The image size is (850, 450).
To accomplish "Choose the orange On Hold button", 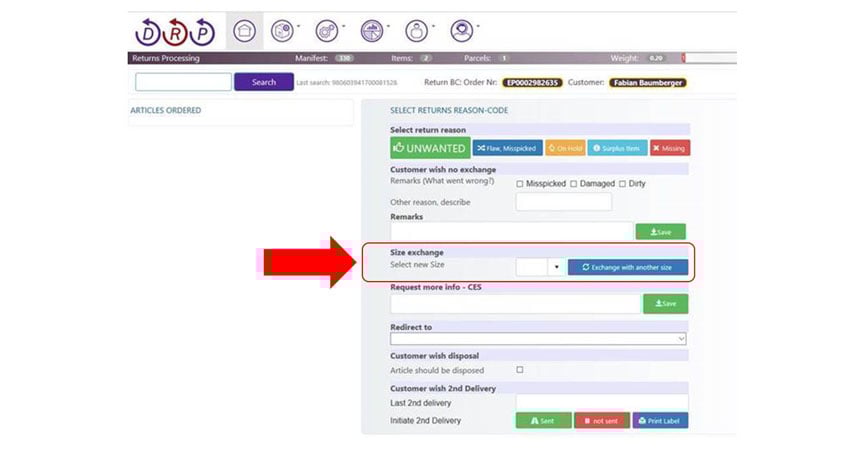I will [565, 148].
